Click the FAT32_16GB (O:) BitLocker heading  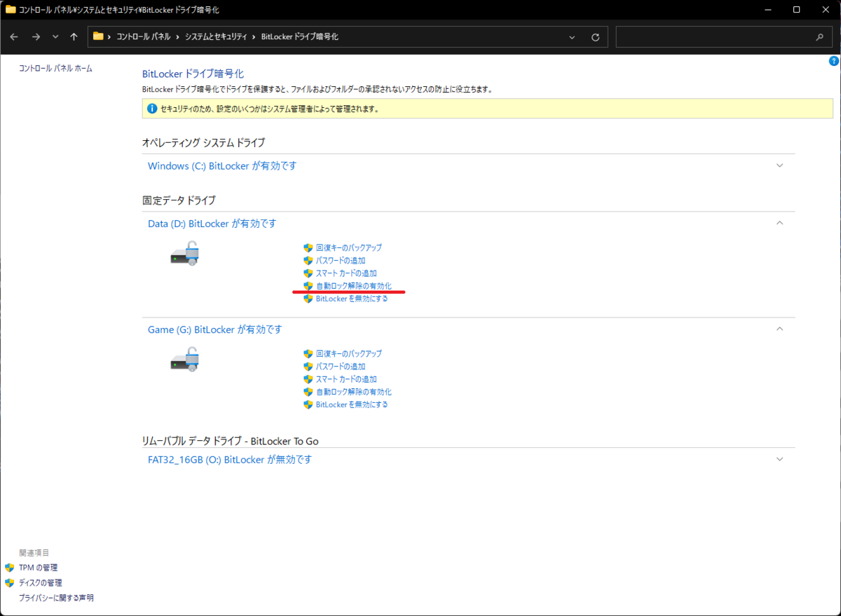click(230, 460)
